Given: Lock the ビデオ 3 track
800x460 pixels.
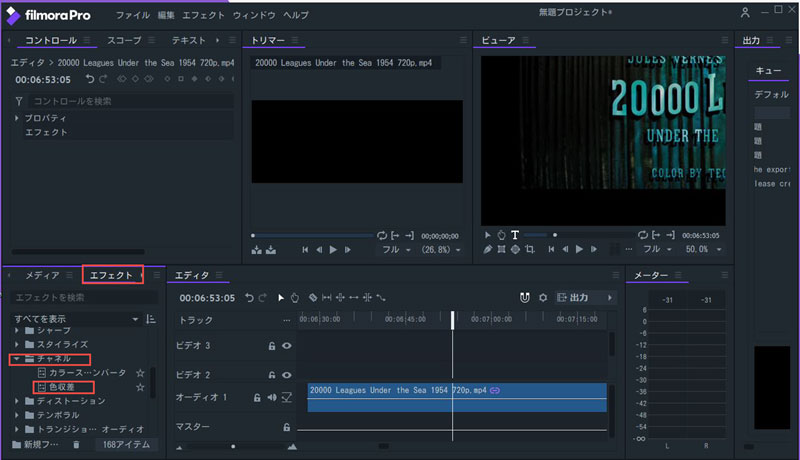Looking at the screenshot, I should 272,346.
